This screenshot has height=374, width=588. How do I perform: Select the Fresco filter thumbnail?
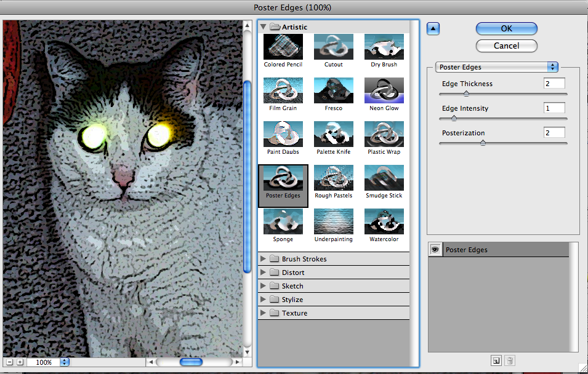click(333, 90)
